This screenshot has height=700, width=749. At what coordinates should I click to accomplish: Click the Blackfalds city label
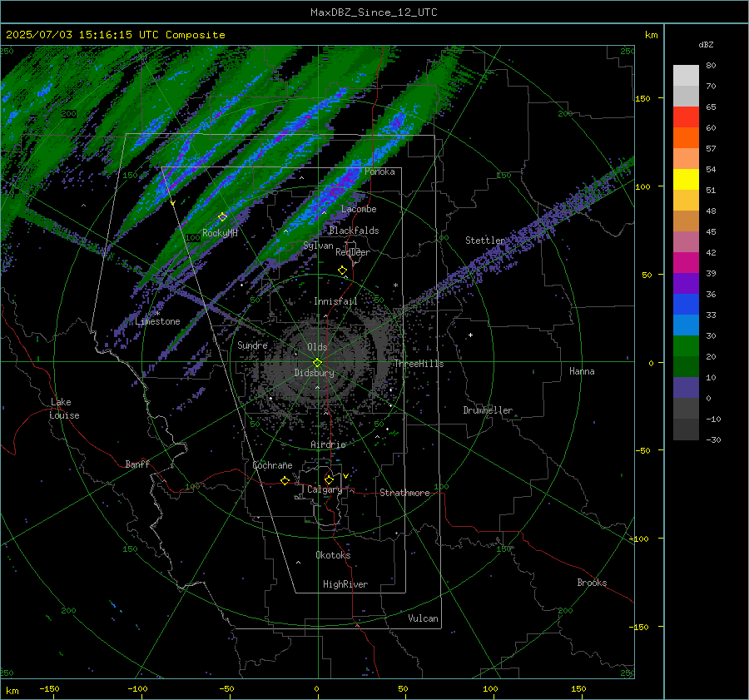354,231
